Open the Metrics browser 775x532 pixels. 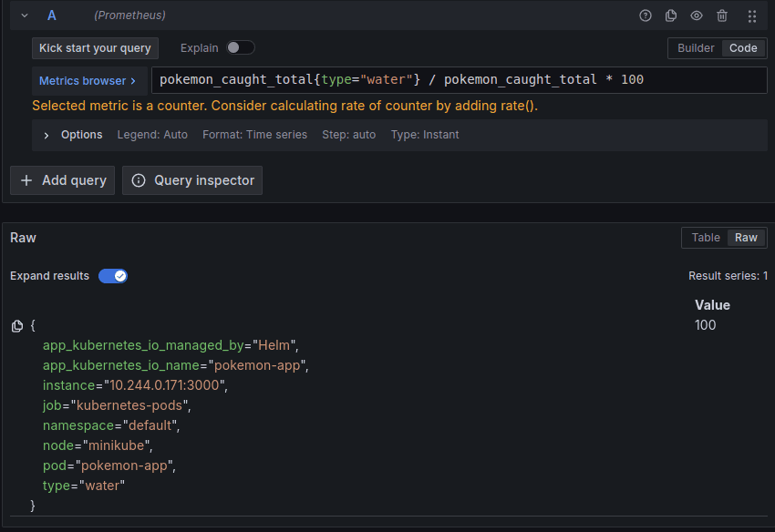(88, 80)
